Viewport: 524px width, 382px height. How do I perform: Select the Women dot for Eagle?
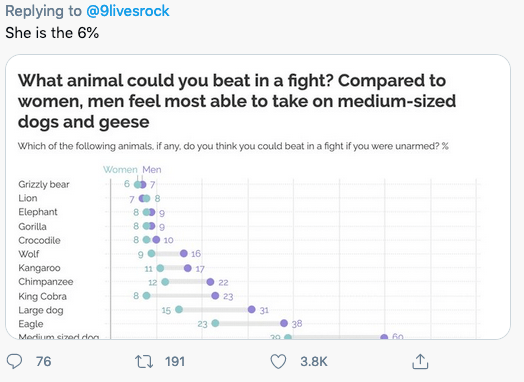[x=215, y=323]
